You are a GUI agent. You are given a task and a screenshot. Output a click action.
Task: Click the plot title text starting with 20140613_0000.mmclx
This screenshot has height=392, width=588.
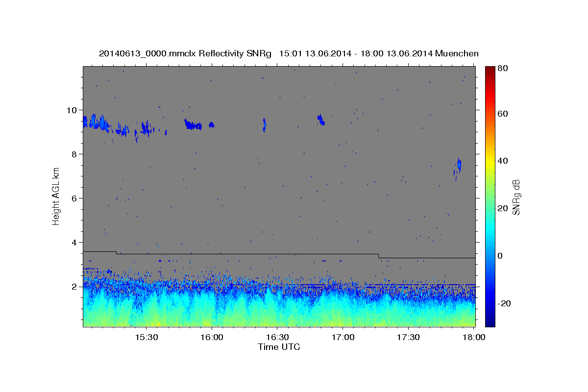point(289,53)
